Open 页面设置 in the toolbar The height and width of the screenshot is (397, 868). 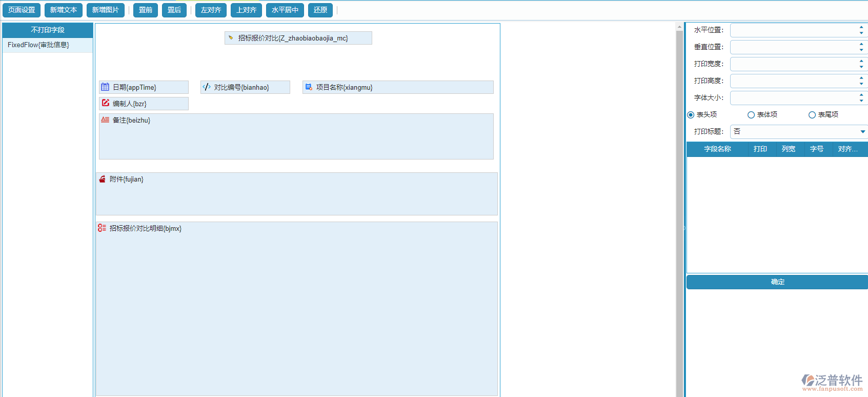click(x=22, y=10)
